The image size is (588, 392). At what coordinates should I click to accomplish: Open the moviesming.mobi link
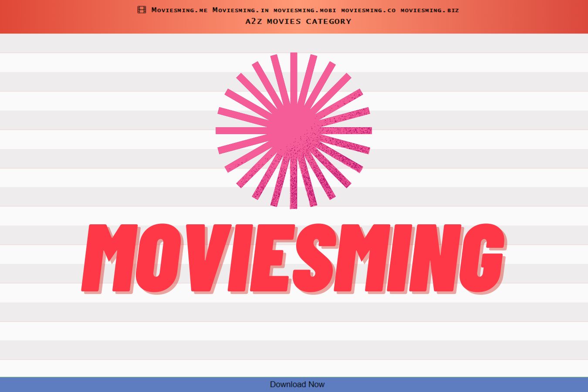tap(305, 10)
